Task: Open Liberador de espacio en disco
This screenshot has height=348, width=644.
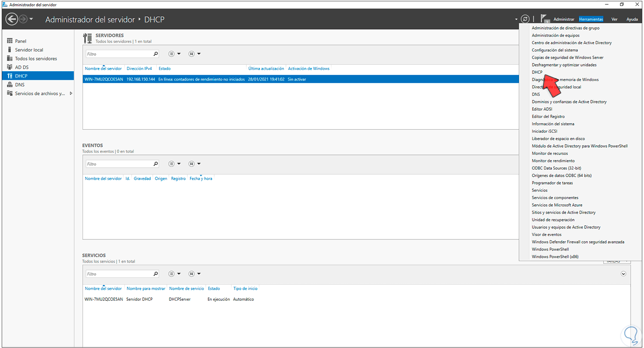Action: point(558,139)
